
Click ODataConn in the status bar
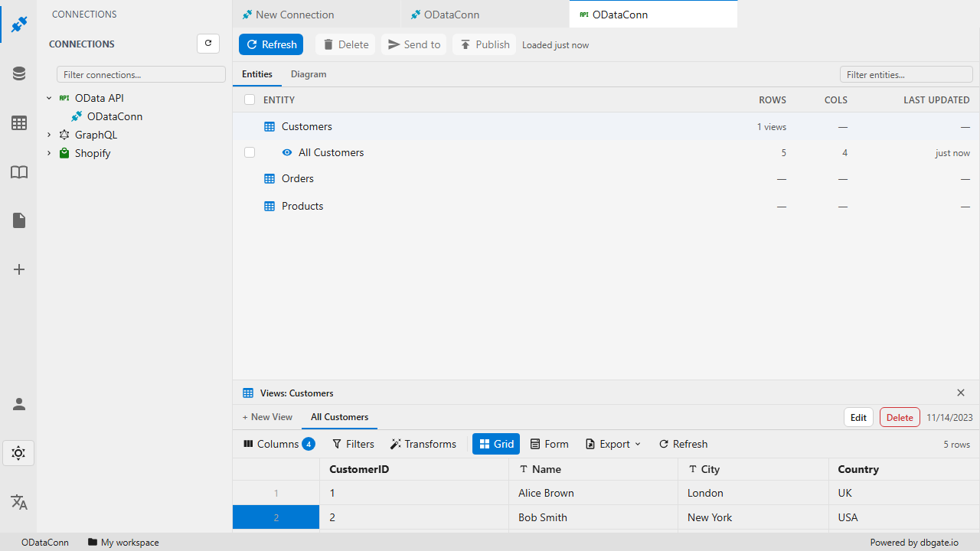44,542
